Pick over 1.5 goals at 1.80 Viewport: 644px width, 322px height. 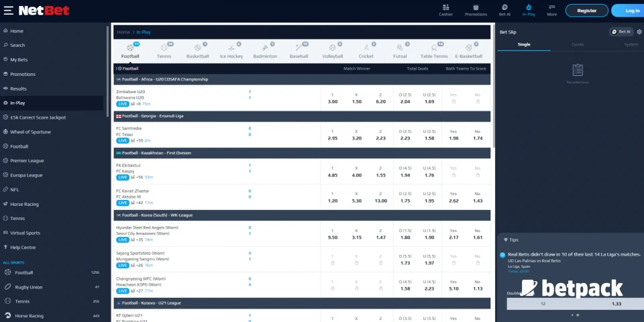coord(405,234)
